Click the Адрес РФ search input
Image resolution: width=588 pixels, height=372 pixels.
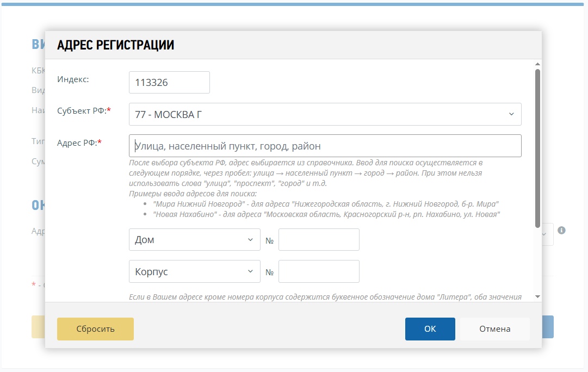click(325, 145)
